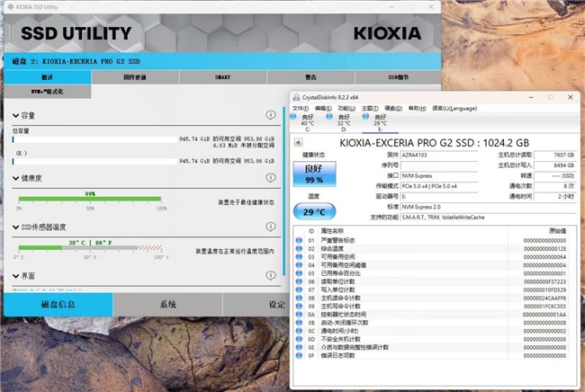Open the 设定 bottom tab
This screenshot has width=585, height=392.
256,304
